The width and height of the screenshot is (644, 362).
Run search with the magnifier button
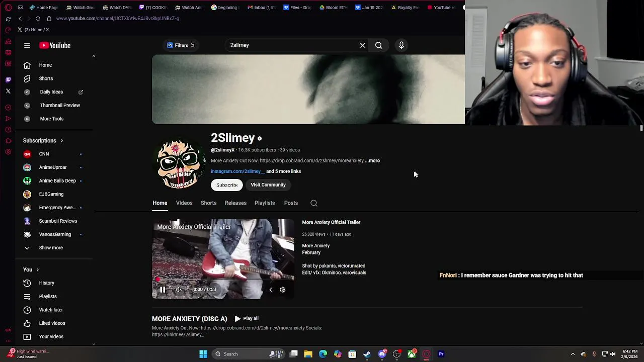pyautogui.click(x=378, y=45)
